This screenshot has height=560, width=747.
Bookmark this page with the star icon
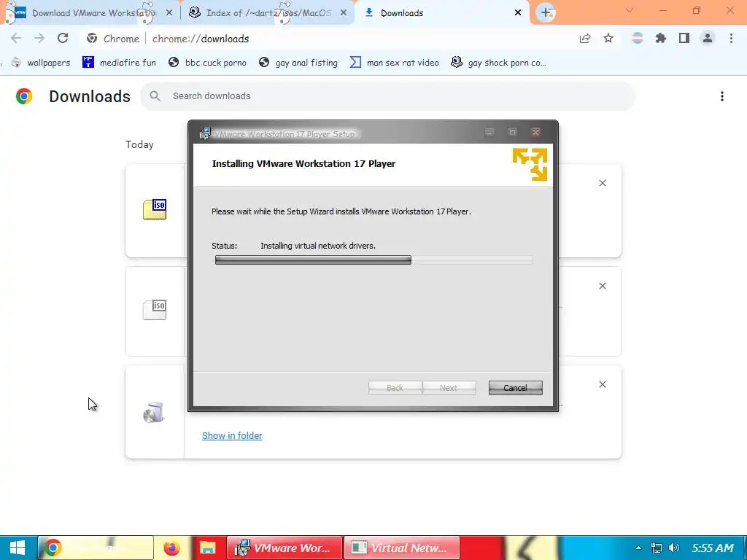click(x=608, y=39)
